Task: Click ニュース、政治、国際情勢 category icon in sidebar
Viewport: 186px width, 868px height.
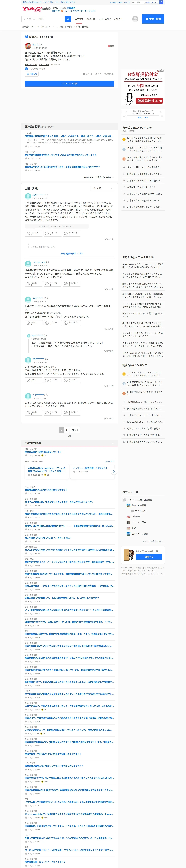Action: click(124, 500)
